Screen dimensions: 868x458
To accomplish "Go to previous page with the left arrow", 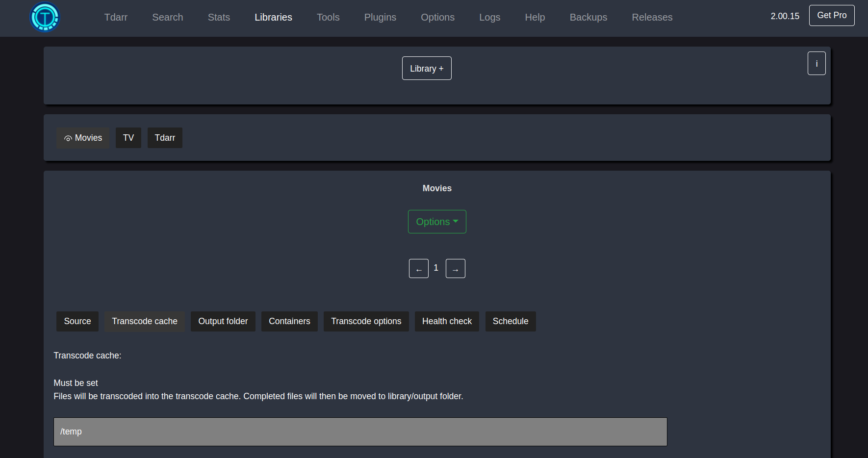I will [418, 268].
